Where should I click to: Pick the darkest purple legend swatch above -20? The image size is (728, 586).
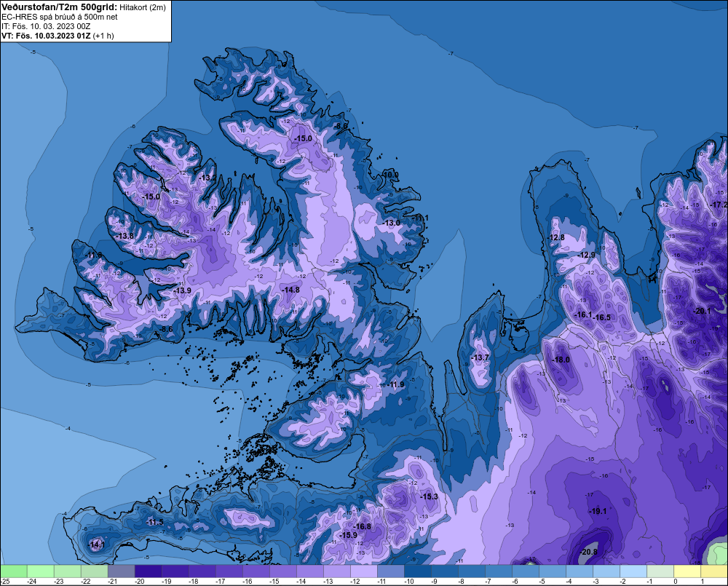point(148,571)
